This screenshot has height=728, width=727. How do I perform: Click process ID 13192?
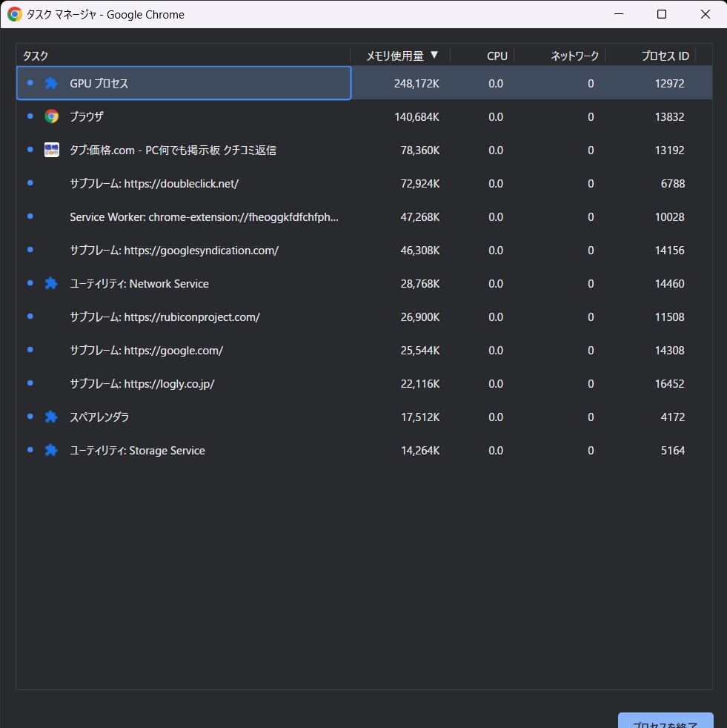pos(669,150)
